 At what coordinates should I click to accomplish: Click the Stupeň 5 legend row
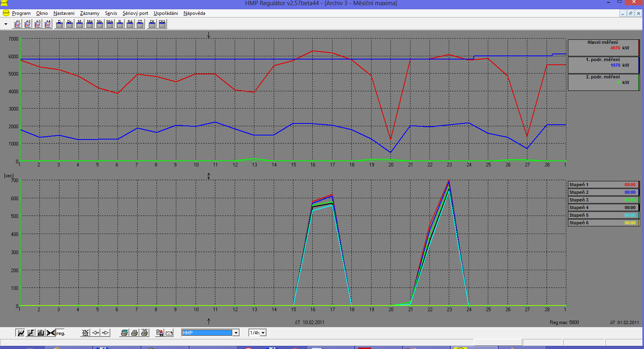[x=604, y=215]
